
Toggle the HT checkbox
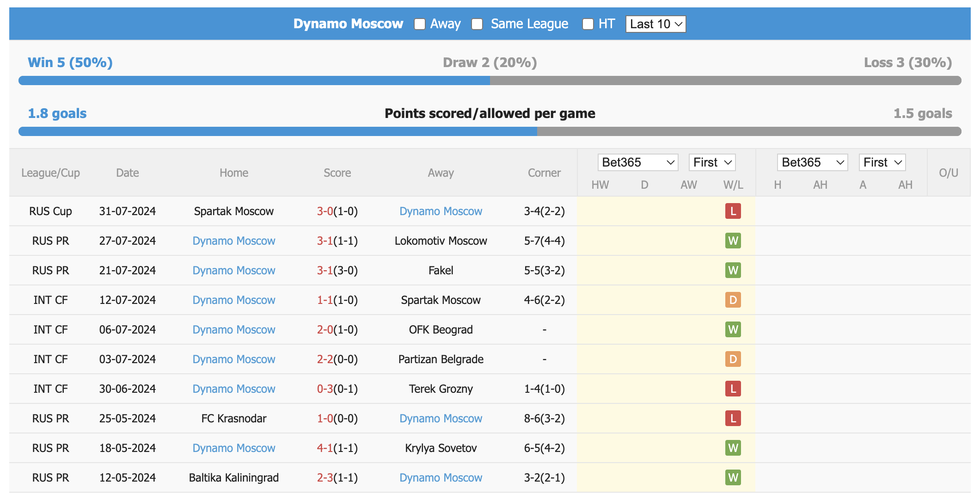[x=588, y=24]
